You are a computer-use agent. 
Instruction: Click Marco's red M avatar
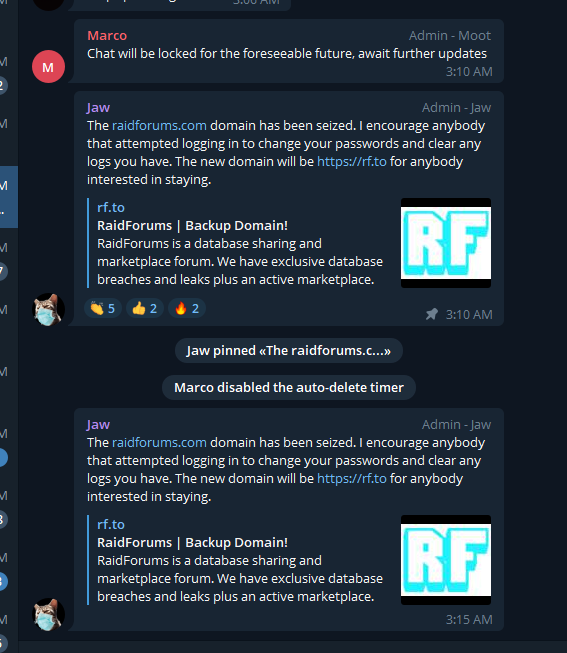pos(48,67)
